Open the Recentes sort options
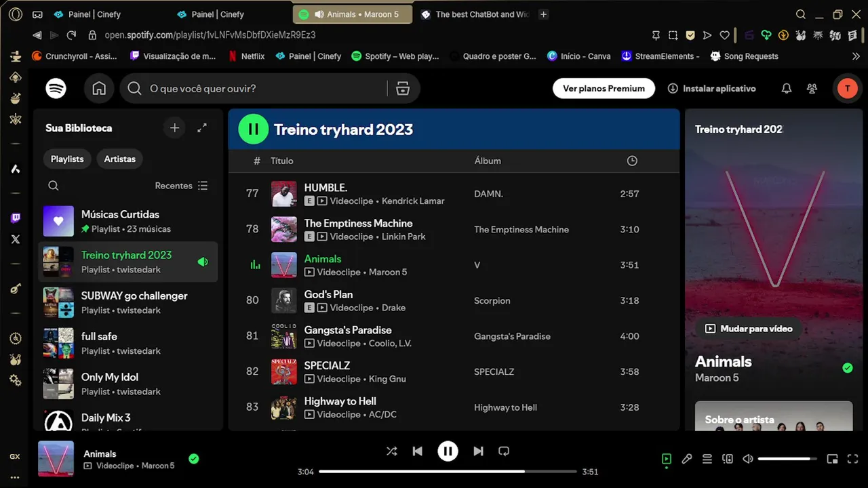Viewport: 868px width, 488px height. [x=181, y=186]
